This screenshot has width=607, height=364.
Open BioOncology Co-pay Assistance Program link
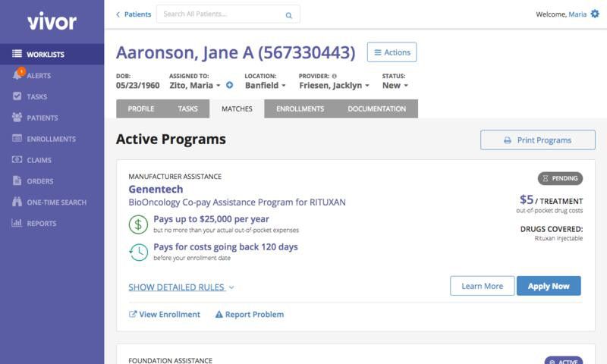(x=237, y=202)
